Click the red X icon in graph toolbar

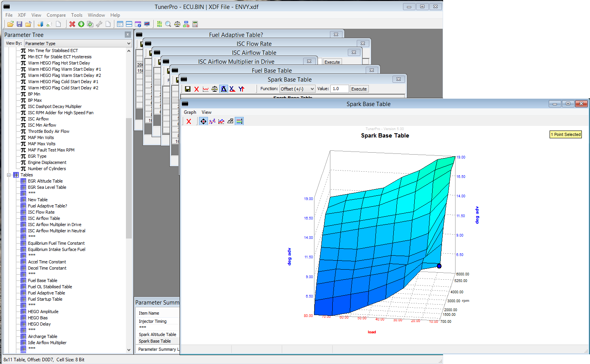click(x=189, y=121)
